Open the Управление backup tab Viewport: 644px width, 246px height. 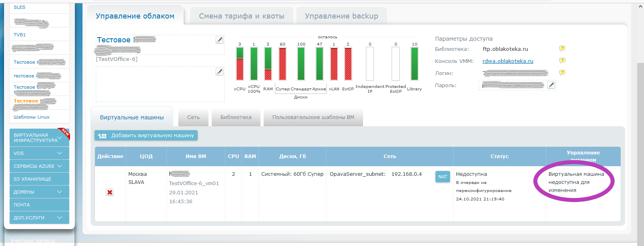(x=341, y=16)
